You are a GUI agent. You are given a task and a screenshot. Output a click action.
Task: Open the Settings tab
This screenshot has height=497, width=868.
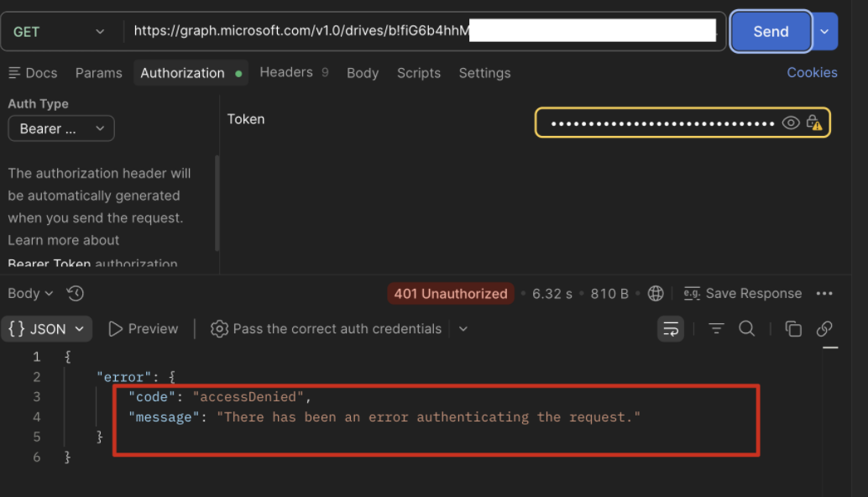pyautogui.click(x=484, y=73)
